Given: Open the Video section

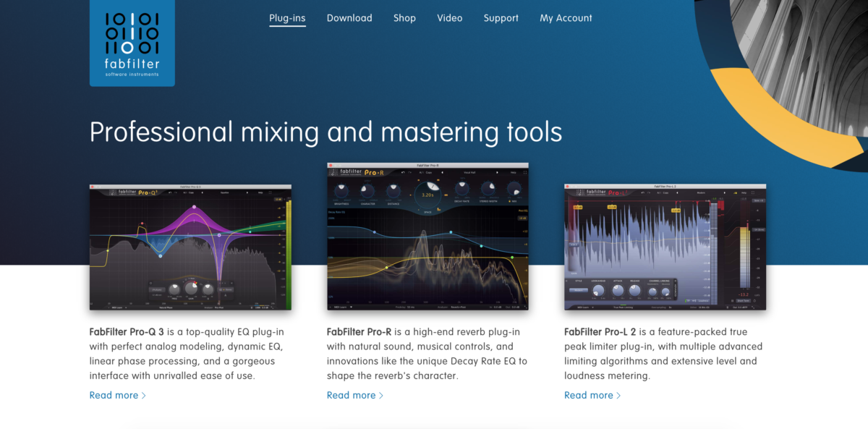Looking at the screenshot, I should 450,18.
